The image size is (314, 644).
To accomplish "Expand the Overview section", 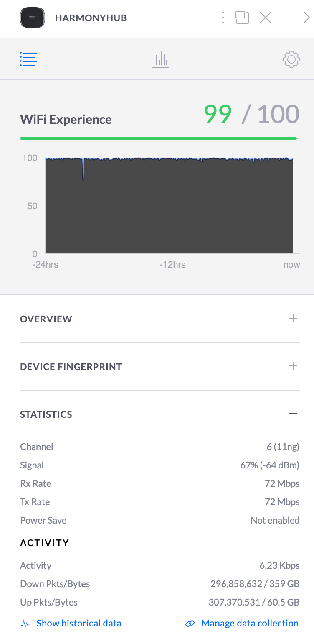I will pos(293,319).
